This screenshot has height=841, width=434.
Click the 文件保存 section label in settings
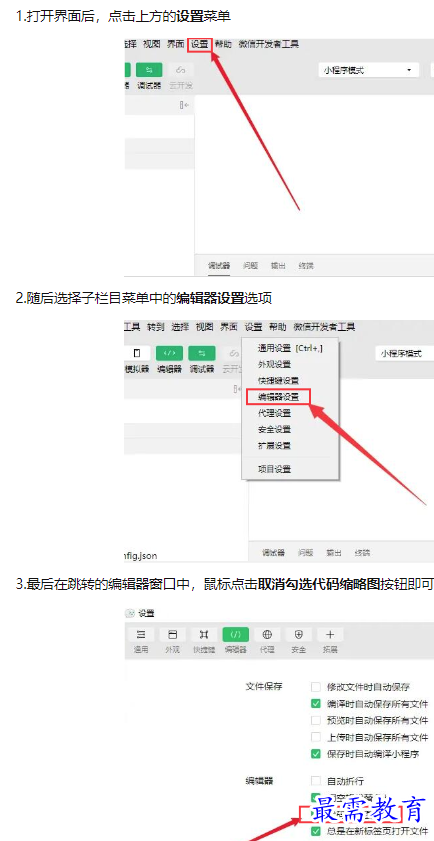click(264, 687)
